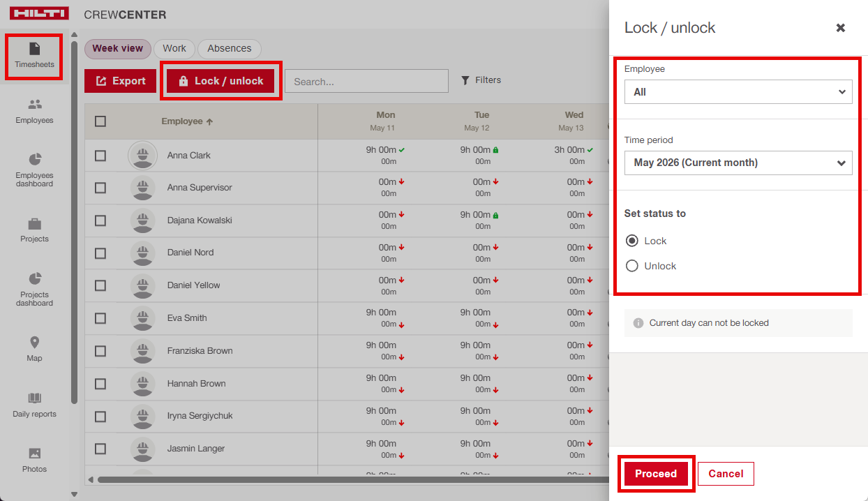Click Eva Smith's Monday 9h 00m entry
868x501 pixels.
coord(381,313)
